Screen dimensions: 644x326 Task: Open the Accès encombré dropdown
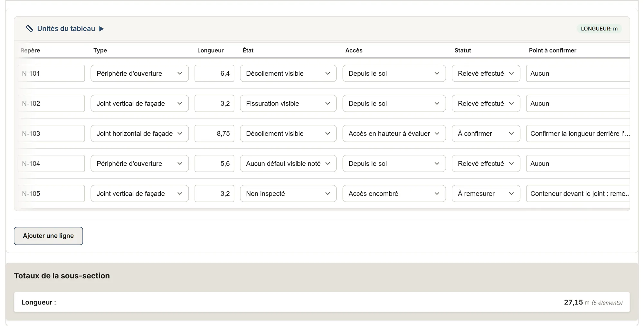pos(394,193)
